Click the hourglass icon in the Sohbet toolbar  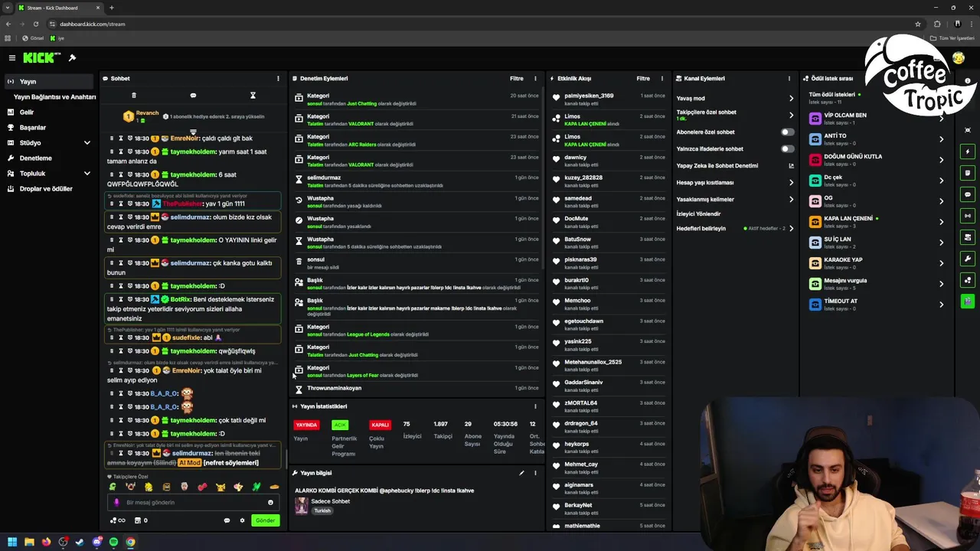253,96
